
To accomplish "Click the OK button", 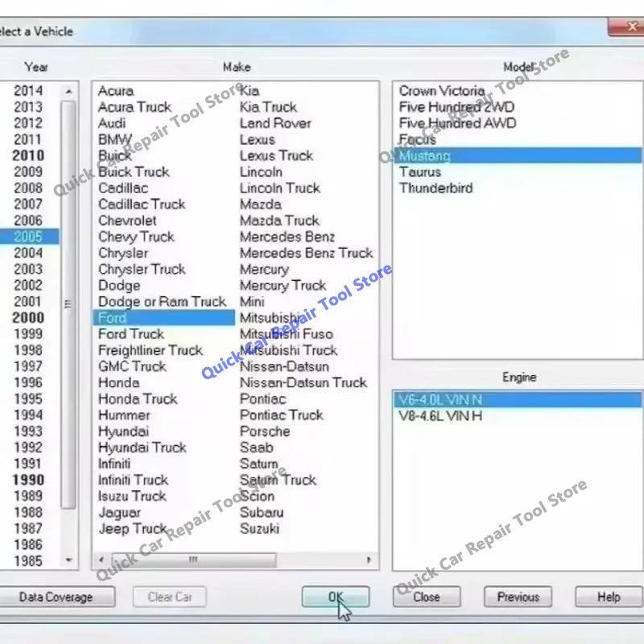I will (x=335, y=597).
